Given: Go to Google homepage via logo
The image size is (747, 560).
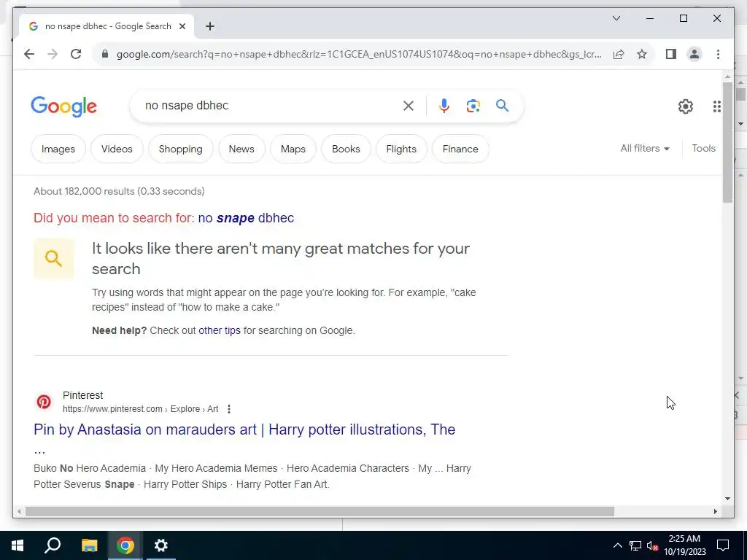Looking at the screenshot, I should point(64,106).
